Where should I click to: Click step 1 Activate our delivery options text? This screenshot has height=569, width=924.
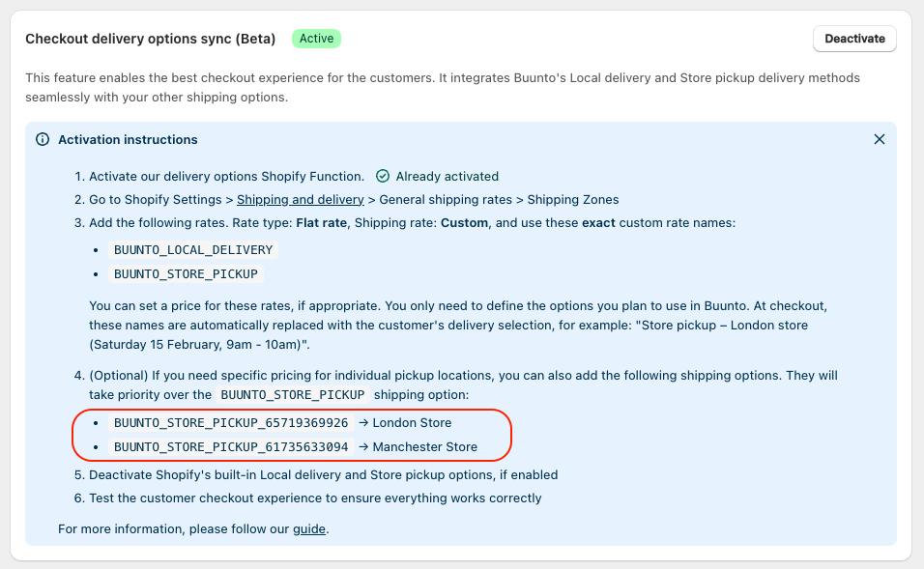pos(227,176)
